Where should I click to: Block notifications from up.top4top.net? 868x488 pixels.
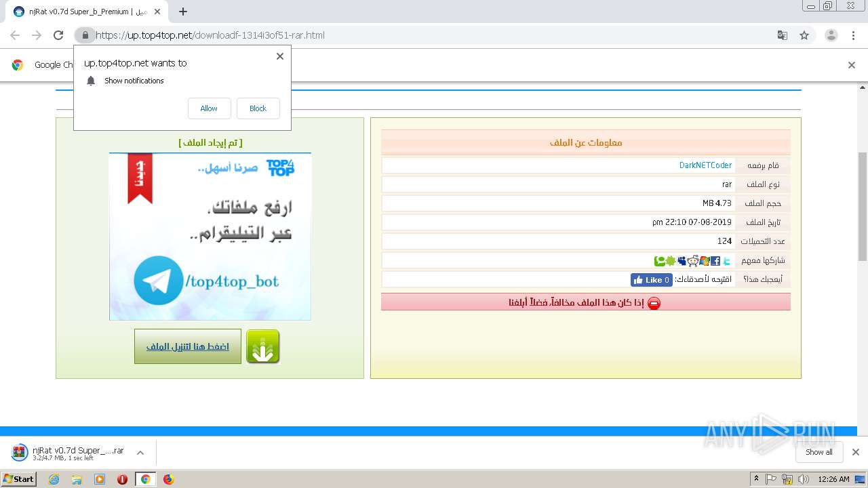[258, 108]
